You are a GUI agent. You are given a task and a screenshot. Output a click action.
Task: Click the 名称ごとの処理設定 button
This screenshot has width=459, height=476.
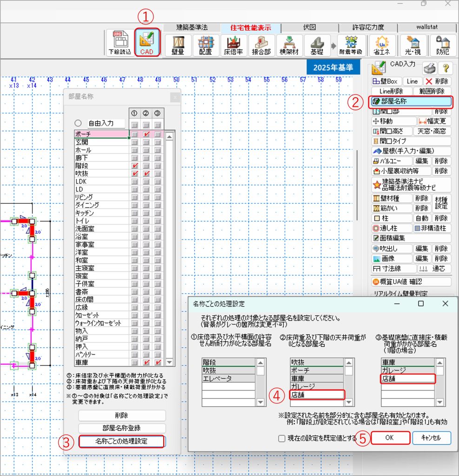(121, 441)
